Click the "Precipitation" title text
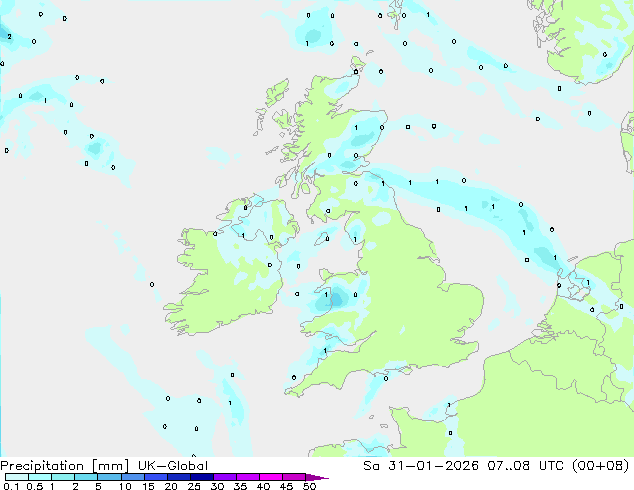This screenshot has height=490, width=634. tap(42, 466)
